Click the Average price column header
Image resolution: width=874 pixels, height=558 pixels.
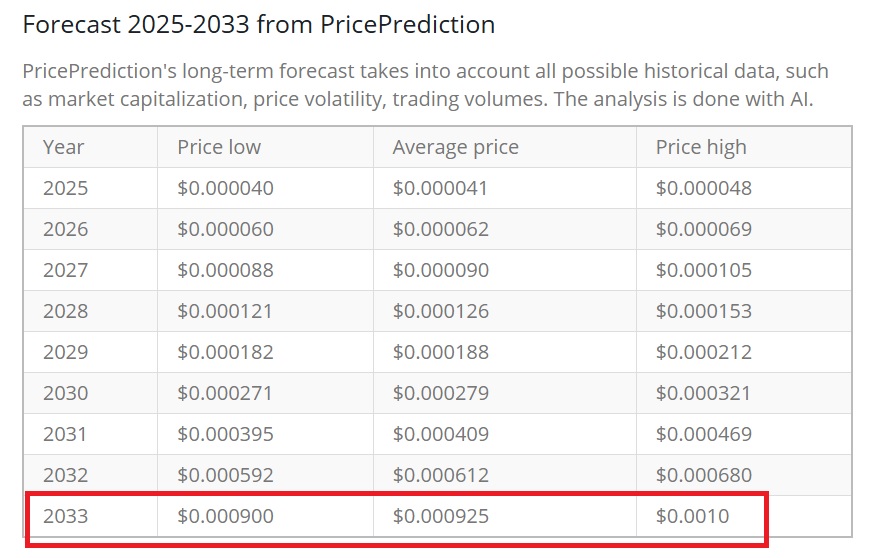pyautogui.click(x=455, y=147)
